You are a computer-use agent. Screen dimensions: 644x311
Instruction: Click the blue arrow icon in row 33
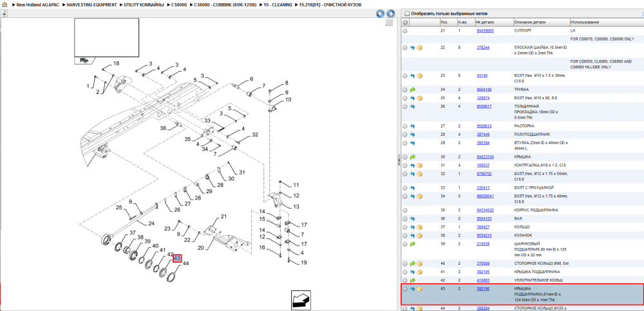(412, 188)
